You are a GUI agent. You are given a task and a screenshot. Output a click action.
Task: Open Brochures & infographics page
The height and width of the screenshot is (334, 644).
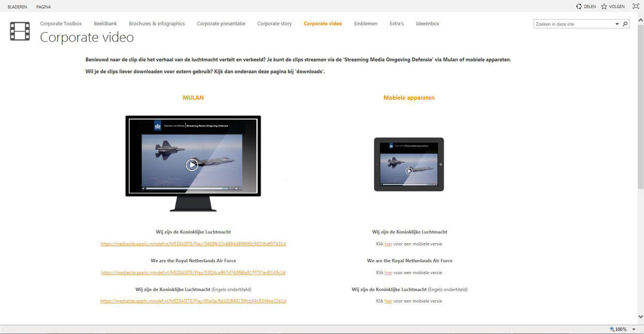(157, 24)
